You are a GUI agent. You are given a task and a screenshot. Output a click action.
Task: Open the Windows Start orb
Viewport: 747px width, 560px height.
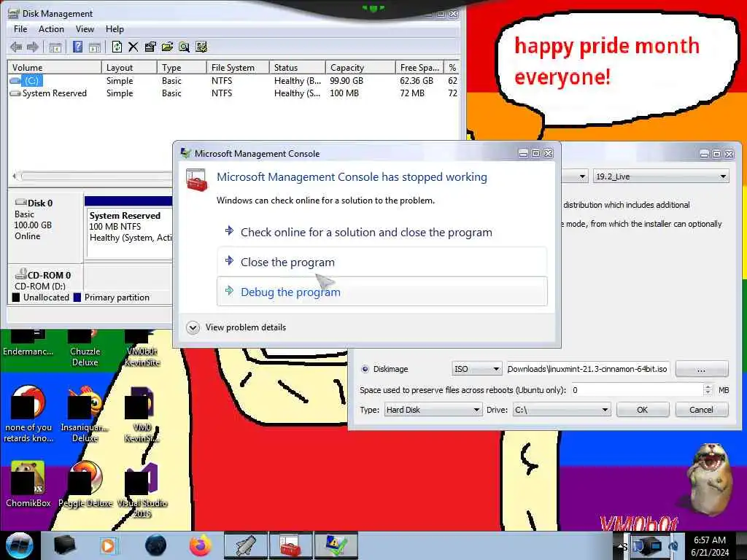pyautogui.click(x=19, y=545)
